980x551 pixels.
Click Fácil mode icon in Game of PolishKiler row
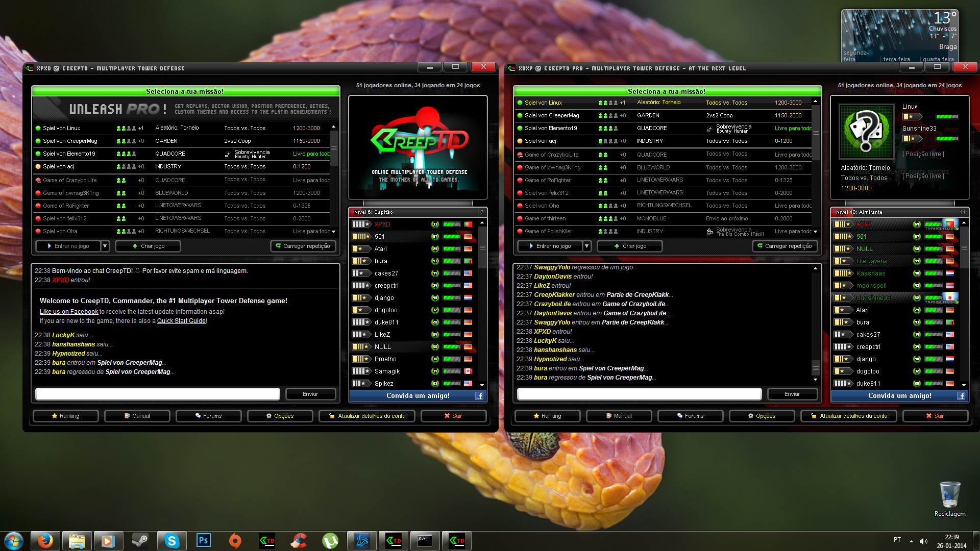click(x=709, y=232)
